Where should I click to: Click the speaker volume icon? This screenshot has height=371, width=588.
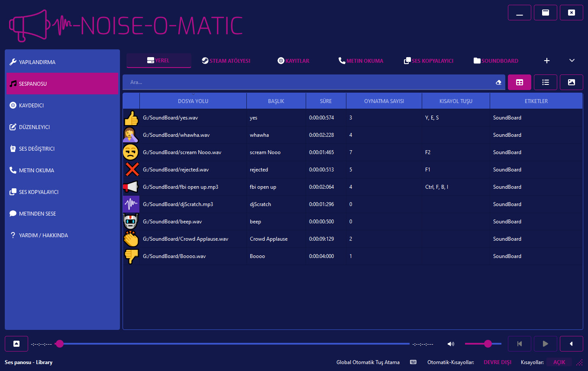451,344
